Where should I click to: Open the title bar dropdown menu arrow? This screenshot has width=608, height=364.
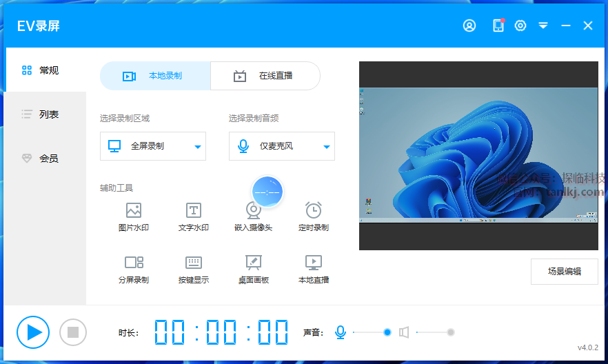543,26
